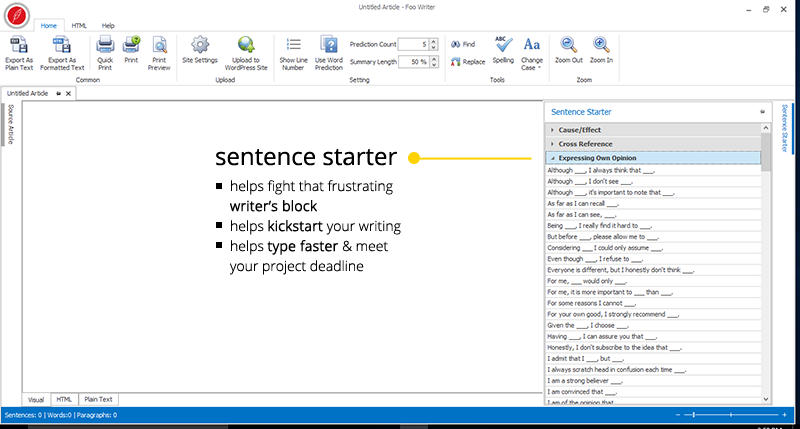
Task: Toggle Use Word Prediction
Action: (x=328, y=44)
